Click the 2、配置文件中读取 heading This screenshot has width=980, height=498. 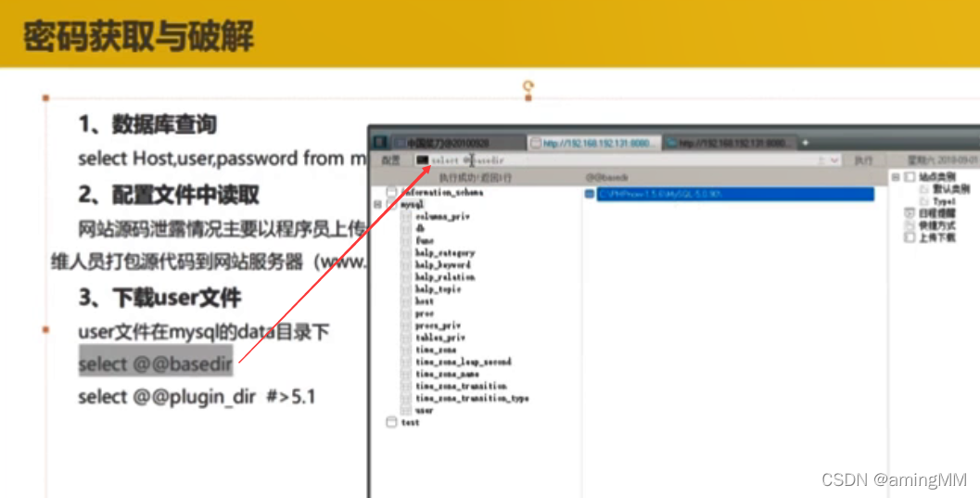click(169, 195)
